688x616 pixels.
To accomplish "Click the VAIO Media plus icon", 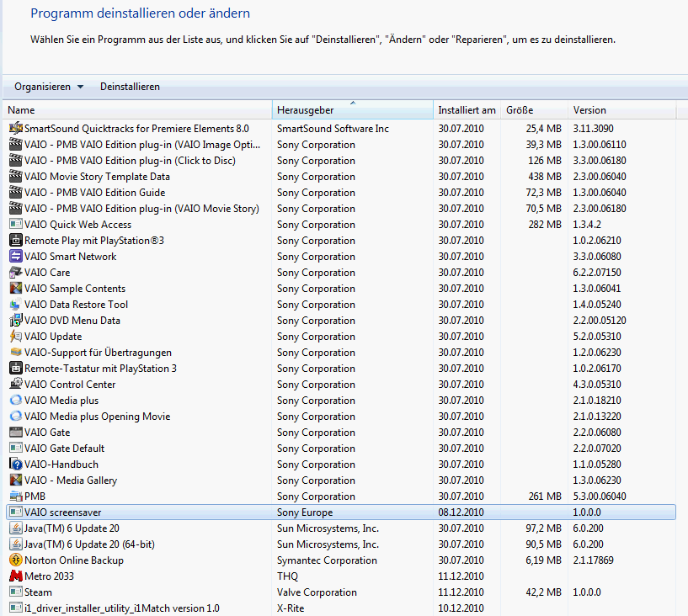I will tap(16, 401).
